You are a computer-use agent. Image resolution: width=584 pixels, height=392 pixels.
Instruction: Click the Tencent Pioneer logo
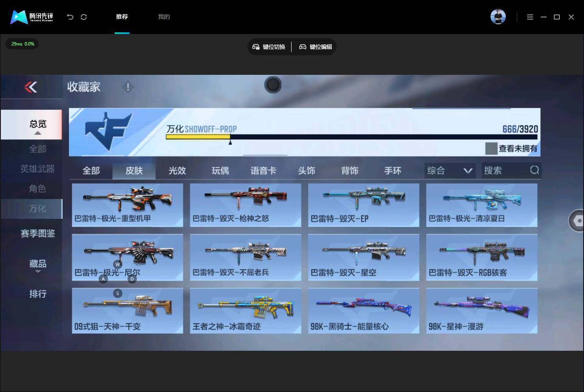[x=32, y=17]
